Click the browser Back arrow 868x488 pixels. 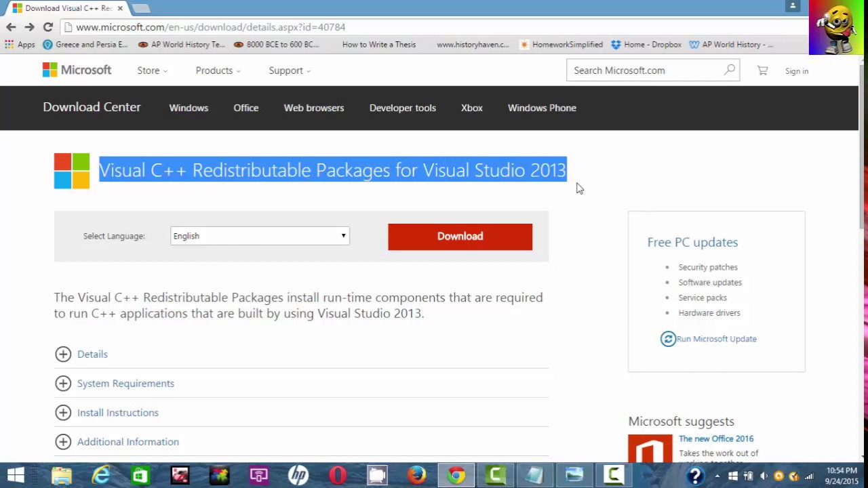pos(11,27)
